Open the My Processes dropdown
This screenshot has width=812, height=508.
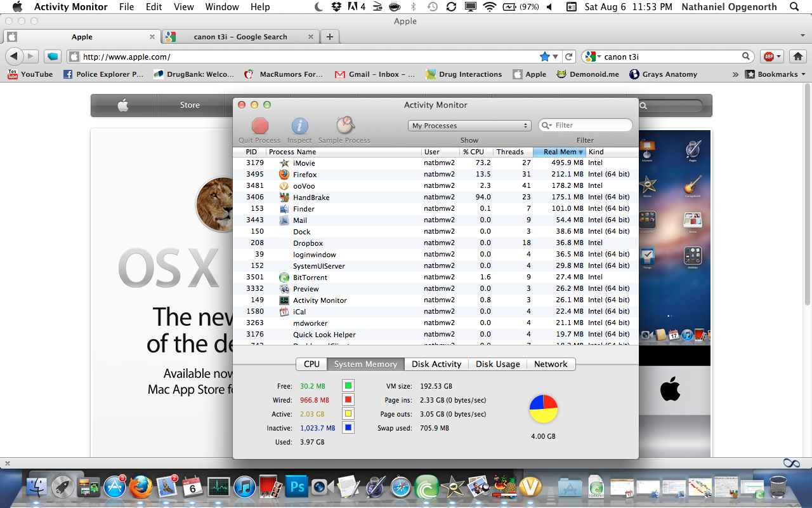coord(469,126)
